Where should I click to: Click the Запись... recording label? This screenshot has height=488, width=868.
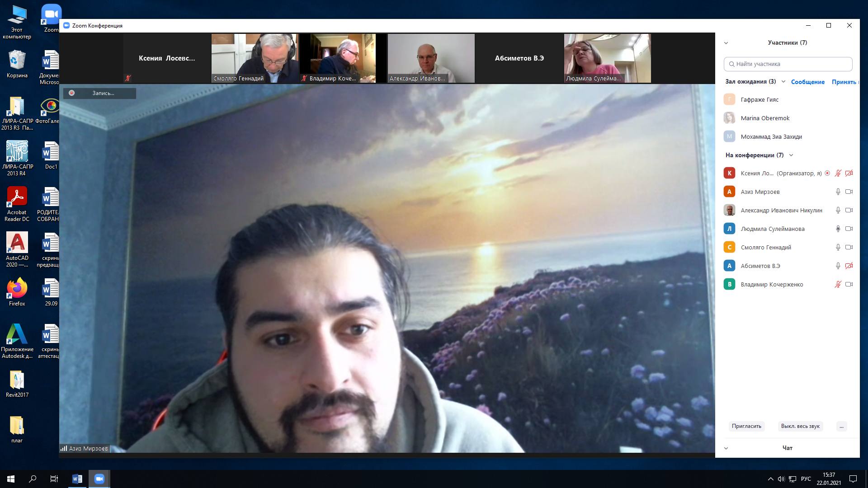(x=103, y=93)
